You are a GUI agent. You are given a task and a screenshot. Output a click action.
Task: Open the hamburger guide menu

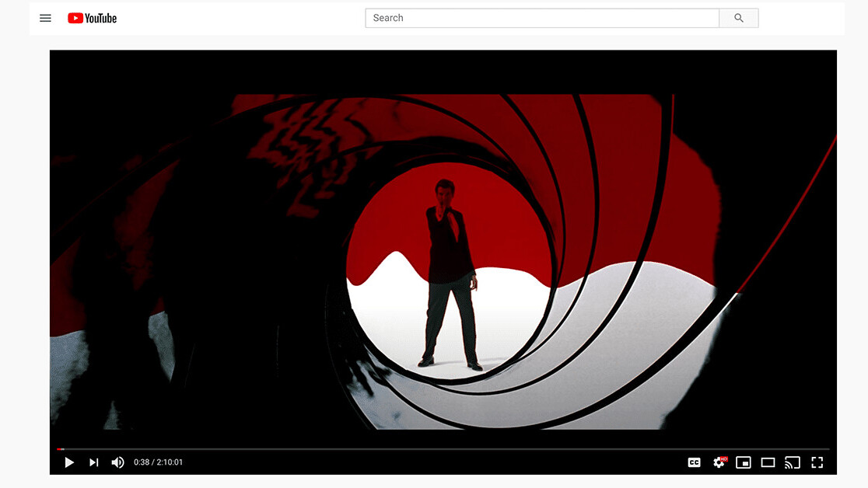(45, 18)
